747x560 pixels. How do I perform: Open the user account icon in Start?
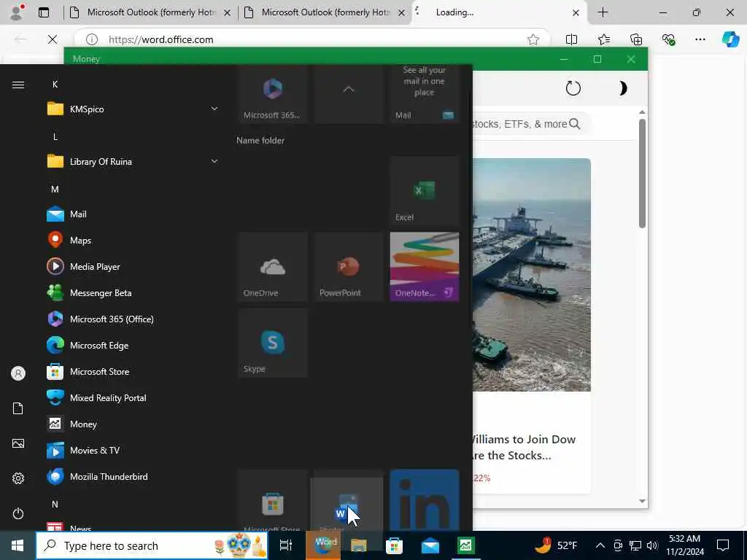[18, 373]
